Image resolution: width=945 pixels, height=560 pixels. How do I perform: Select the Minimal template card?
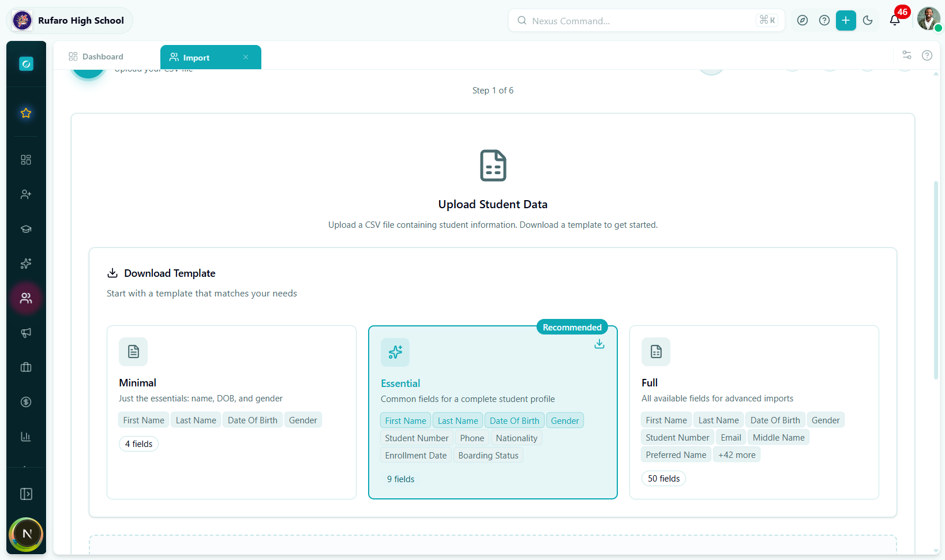coord(231,412)
